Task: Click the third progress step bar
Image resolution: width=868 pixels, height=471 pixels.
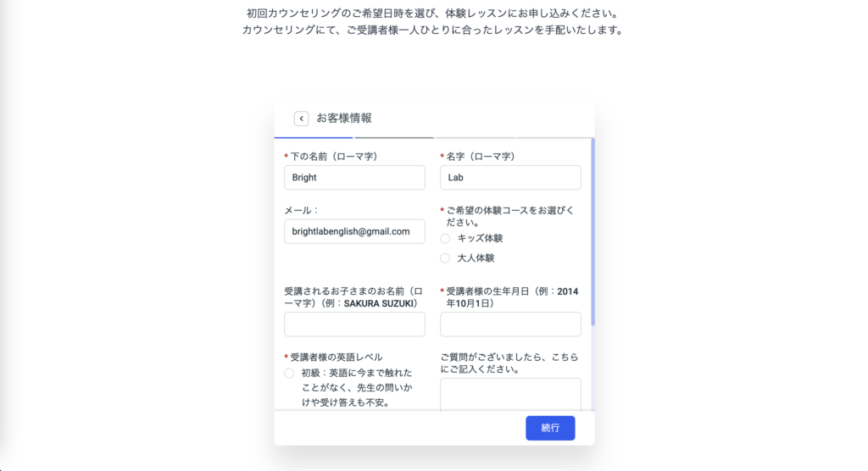Action: [474, 136]
